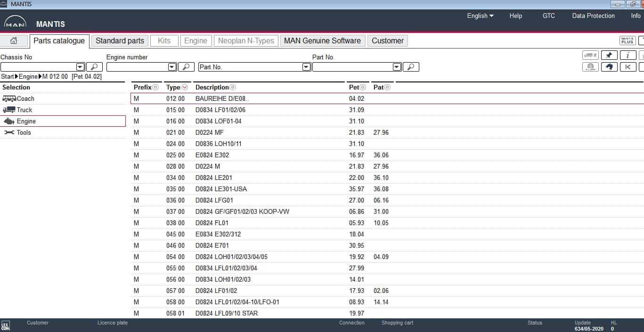Click Engine in the breadcrumb path
The width and height of the screenshot is (644, 332).
pos(28,76)
